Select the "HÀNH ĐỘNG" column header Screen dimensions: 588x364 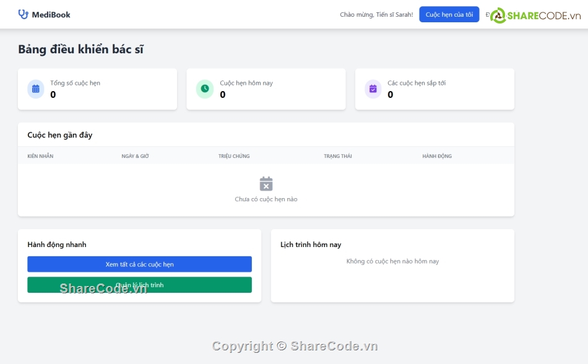point(437,156)
